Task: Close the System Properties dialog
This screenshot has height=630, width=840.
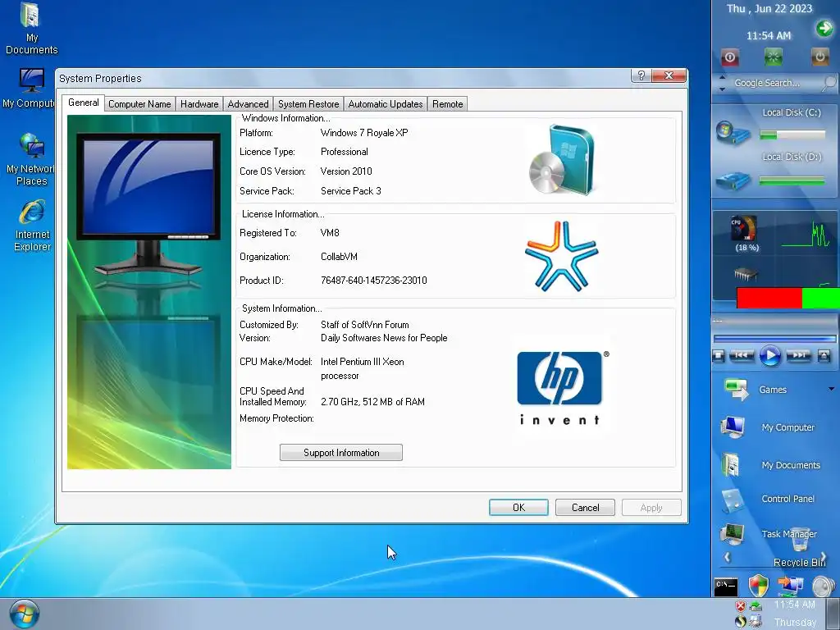Action: tap(669, 75)
